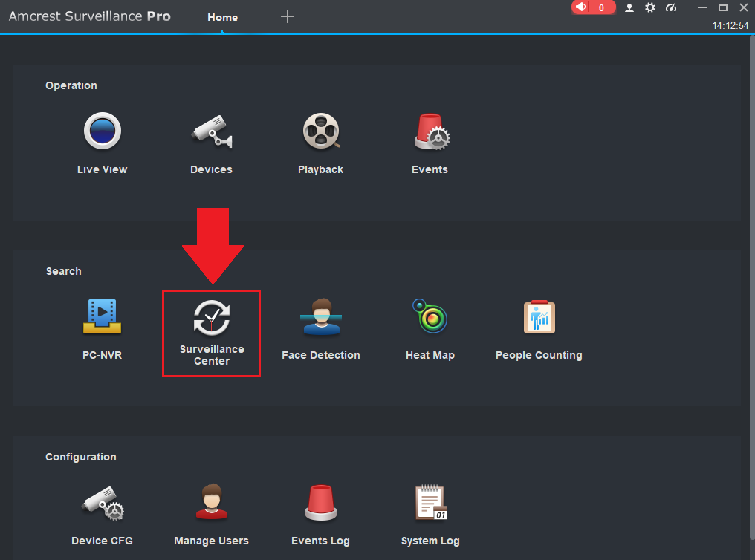Image resolution: width=755 pixels, height=560 pixels.
Task: Open settings gear in title bar
Action: [650, 7]
